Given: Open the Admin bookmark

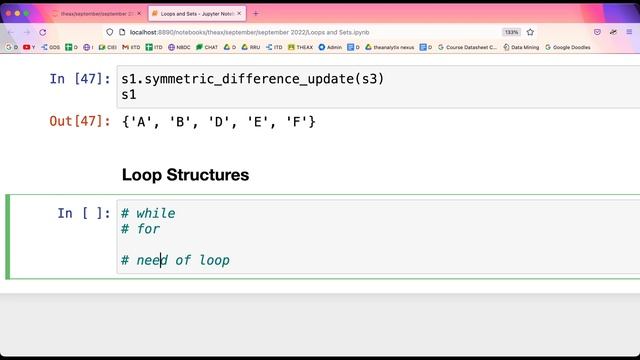Looking at the screenshot, I should [x=330, y=47].
